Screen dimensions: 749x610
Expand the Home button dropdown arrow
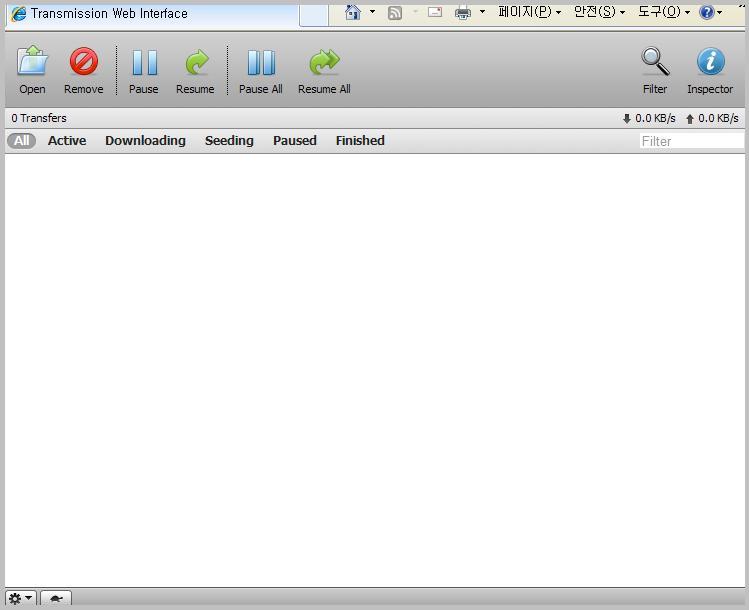click(373, 11)
